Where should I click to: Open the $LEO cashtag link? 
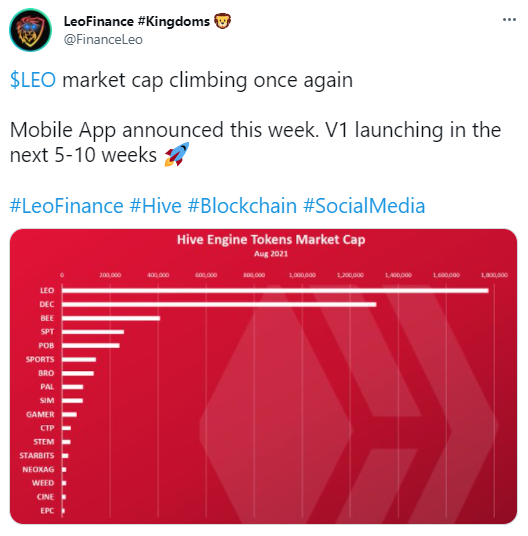click(33, 80)
